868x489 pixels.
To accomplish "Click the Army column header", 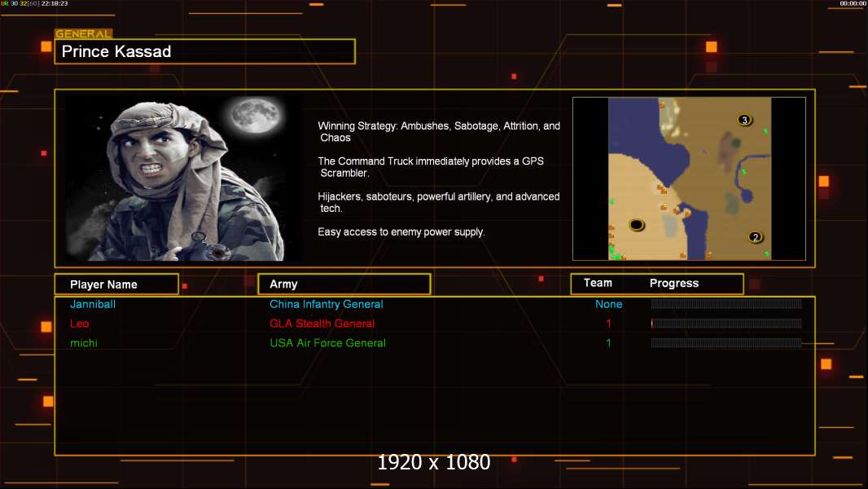I will click(344, 284).
